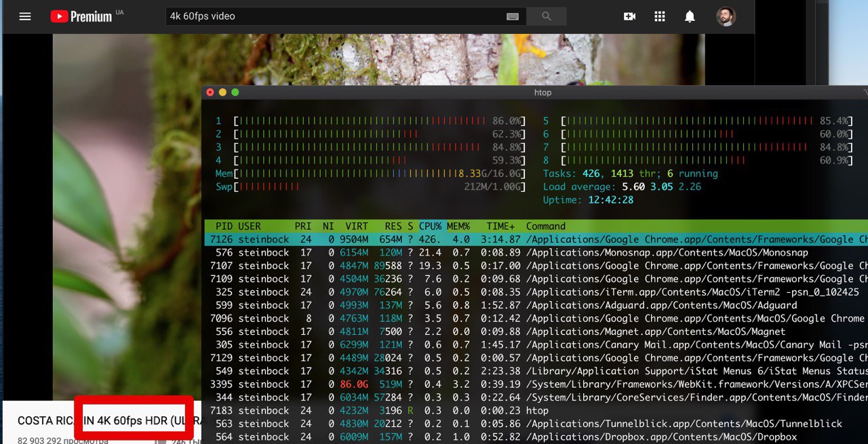Screen dimensions: 868x444
Task: Select the htop process row 7183
Action: pyautogui.click(x=536, y=411)
